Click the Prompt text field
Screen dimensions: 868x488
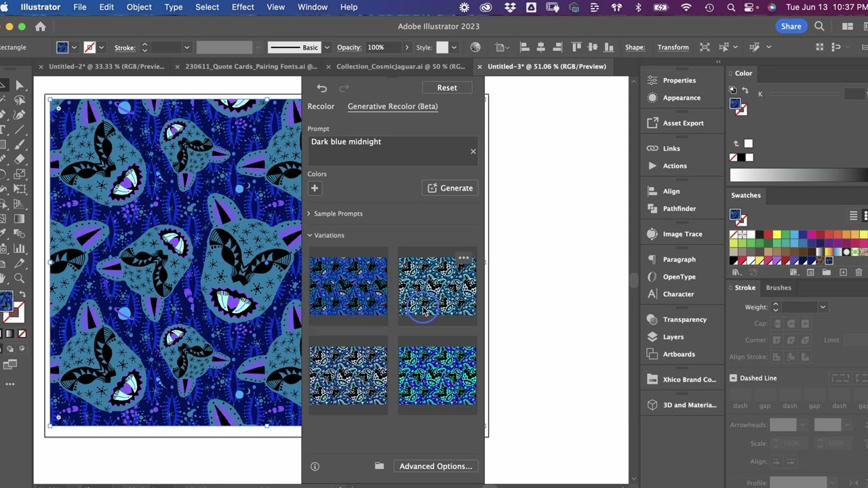[393, 150]
